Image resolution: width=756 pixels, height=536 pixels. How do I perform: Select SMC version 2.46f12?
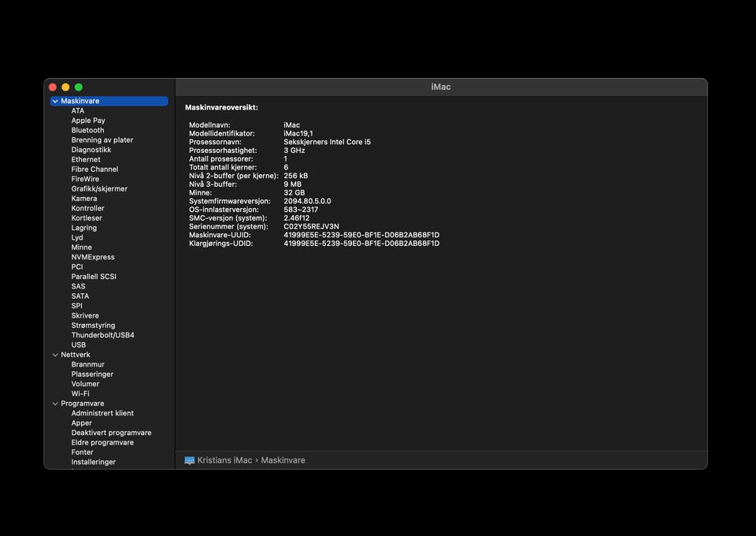(x=297, y=218)
